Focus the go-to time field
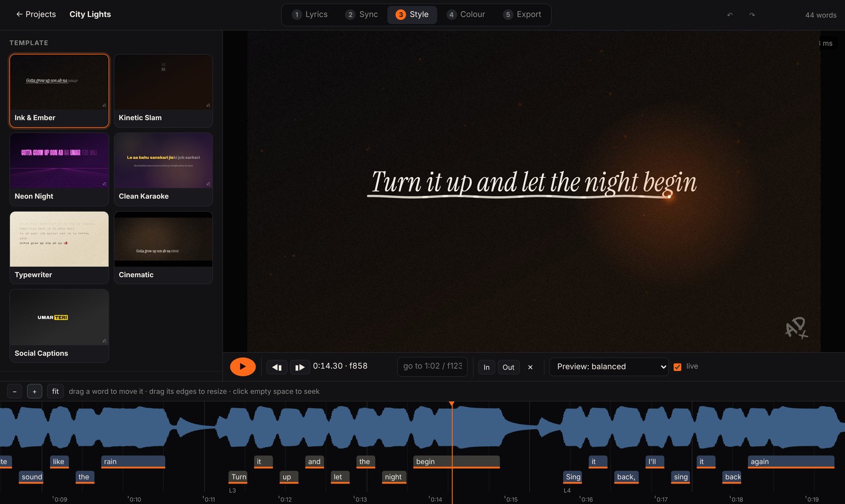Image resolution: width=845 pixels, height=504 pixels. [432, 366]
